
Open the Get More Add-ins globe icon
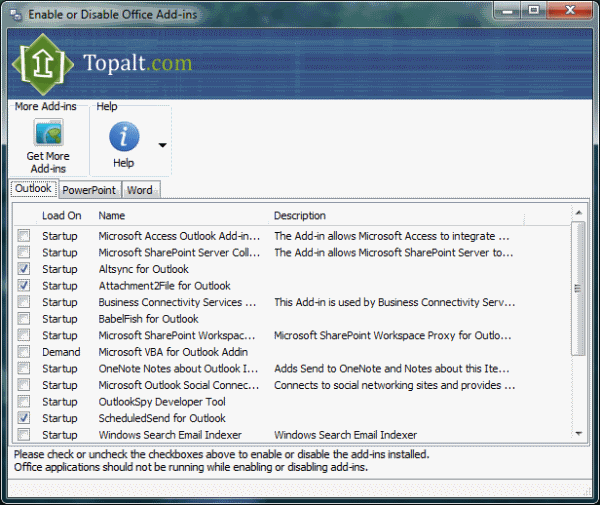click(x=48, y=132)
